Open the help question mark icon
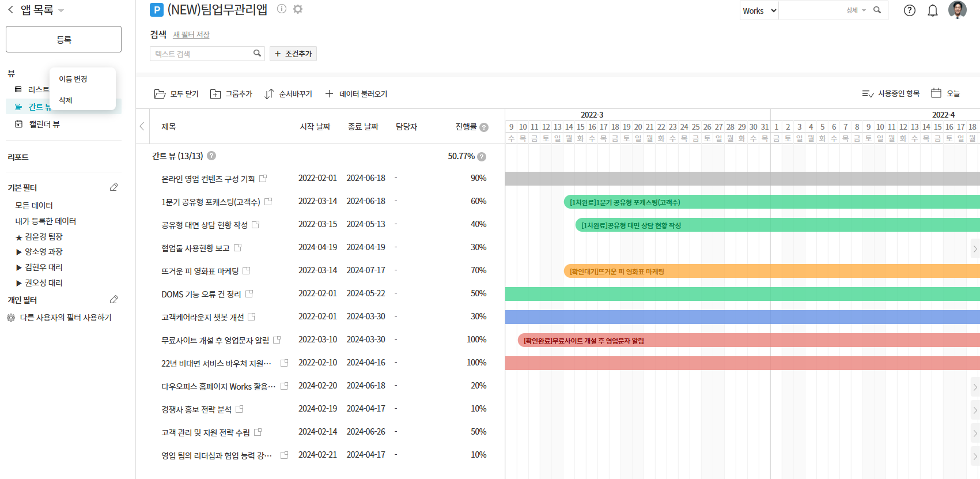Image resolution: width=980 pixels, height=479 pixels. pos(909,10)
